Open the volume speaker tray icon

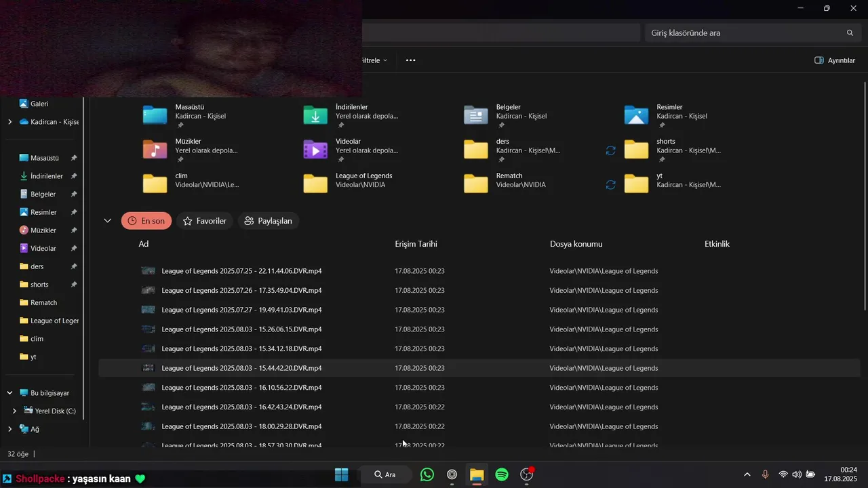click(797, 474)
